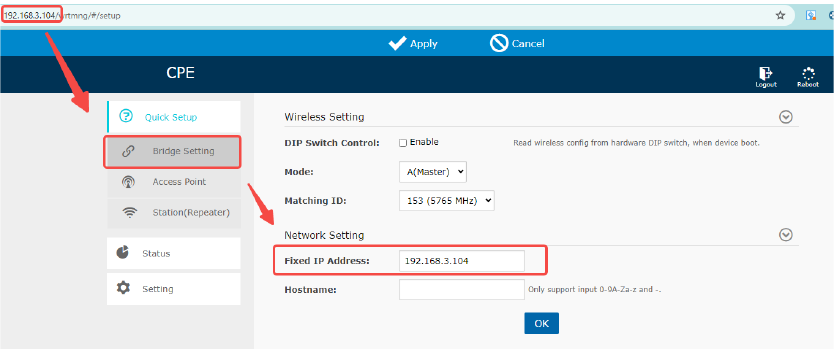Open the Mode dropdown A(Master)
Screen dimensions: 835x363
(432, 172)
